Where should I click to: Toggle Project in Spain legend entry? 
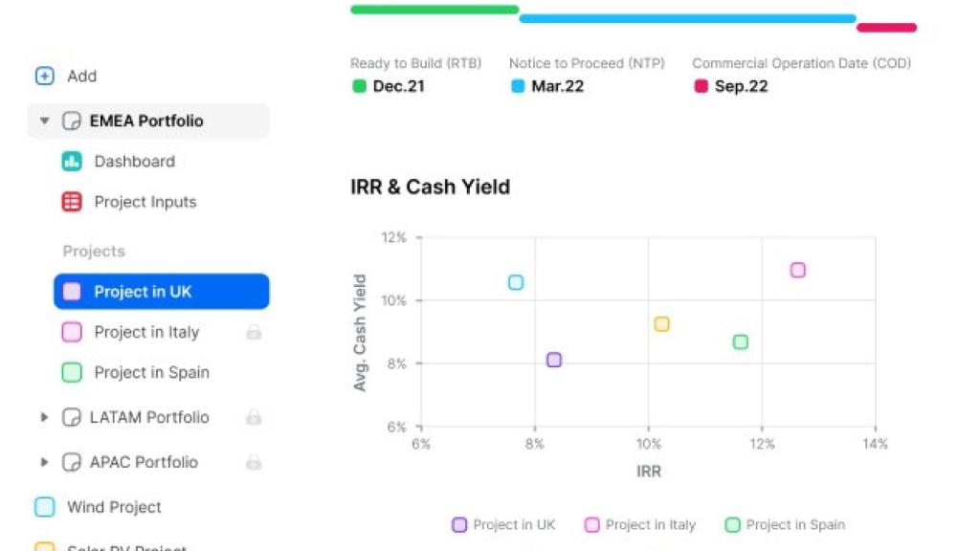point(785,524)
